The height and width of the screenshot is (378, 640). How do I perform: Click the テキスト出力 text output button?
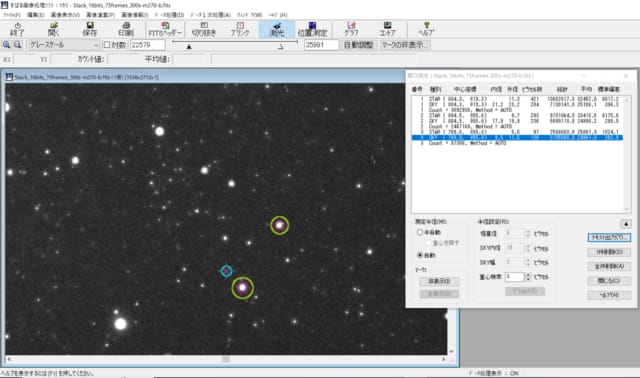click(609, 237)
